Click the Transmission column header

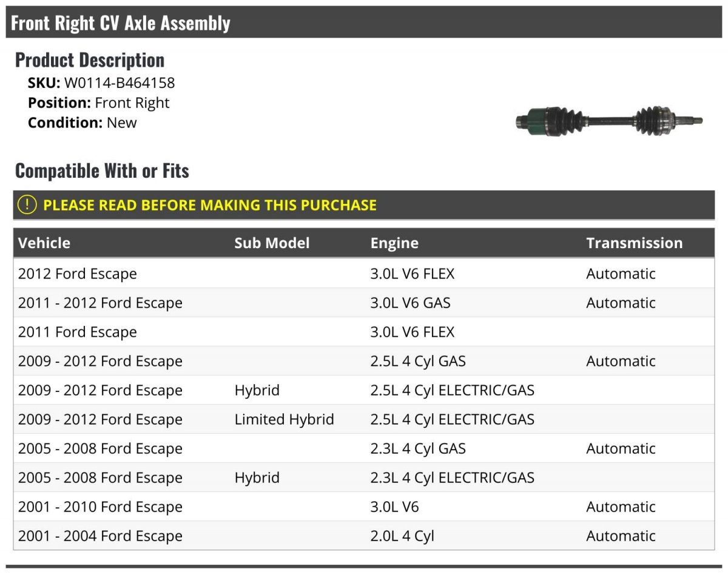(x=635, y=243)
